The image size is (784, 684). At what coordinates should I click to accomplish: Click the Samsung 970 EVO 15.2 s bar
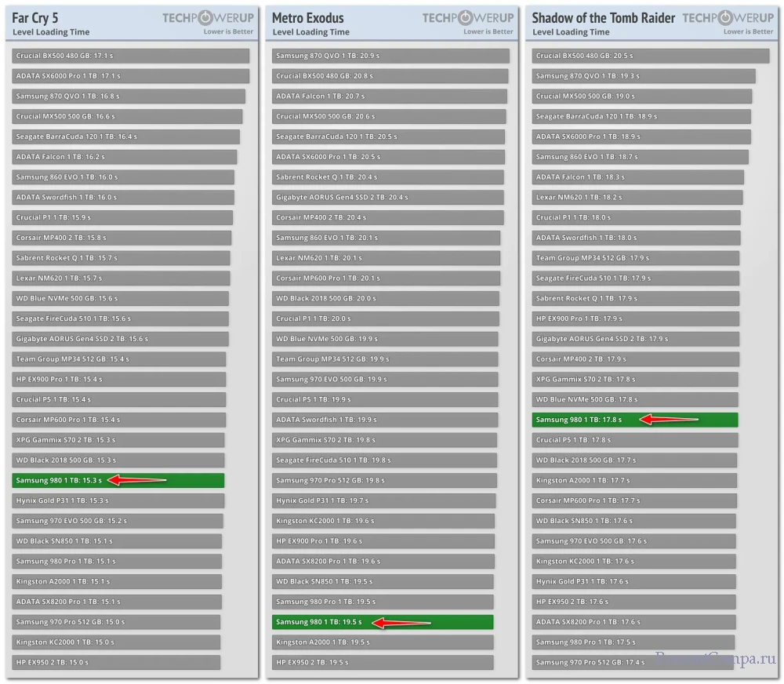(118, 521)
